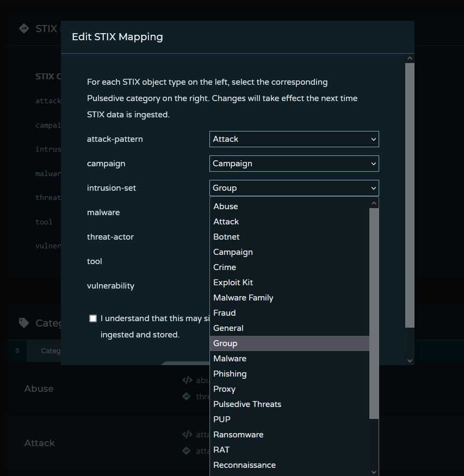This screenshot has height=476, width=464.
Task: Pick Phishing from the list
Action: click(289, 374)
